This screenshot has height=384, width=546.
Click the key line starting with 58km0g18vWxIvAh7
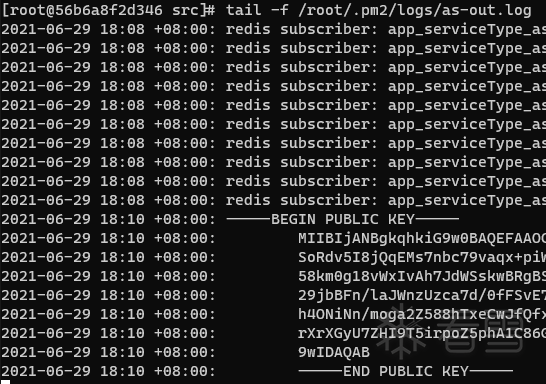pyautogui.click(x=422, y=276)
